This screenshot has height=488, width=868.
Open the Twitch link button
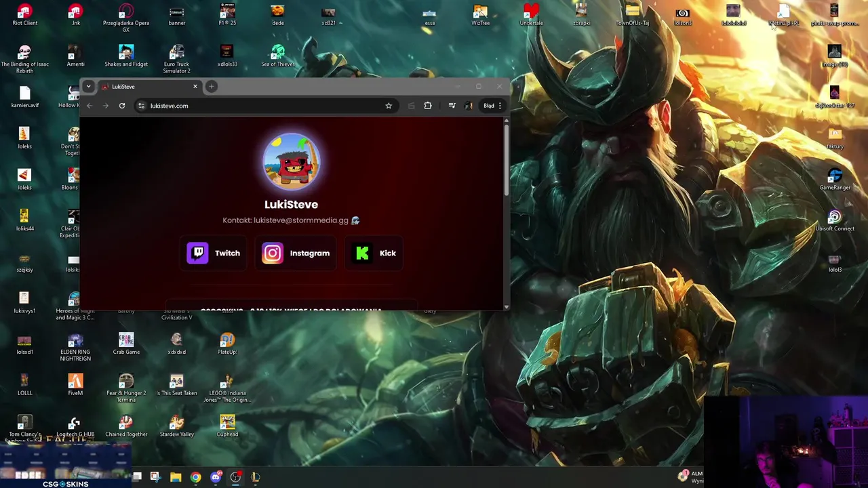click(x=214, y=253)
